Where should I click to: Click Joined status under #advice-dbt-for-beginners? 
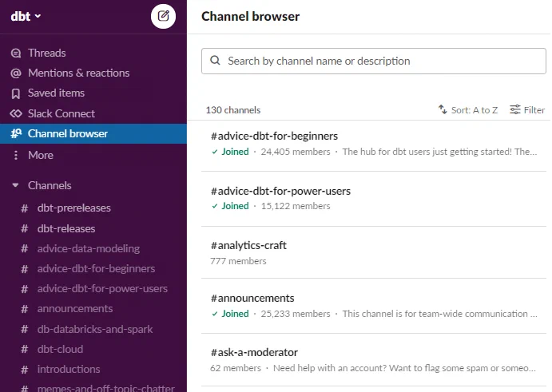[x=230, y=152]
